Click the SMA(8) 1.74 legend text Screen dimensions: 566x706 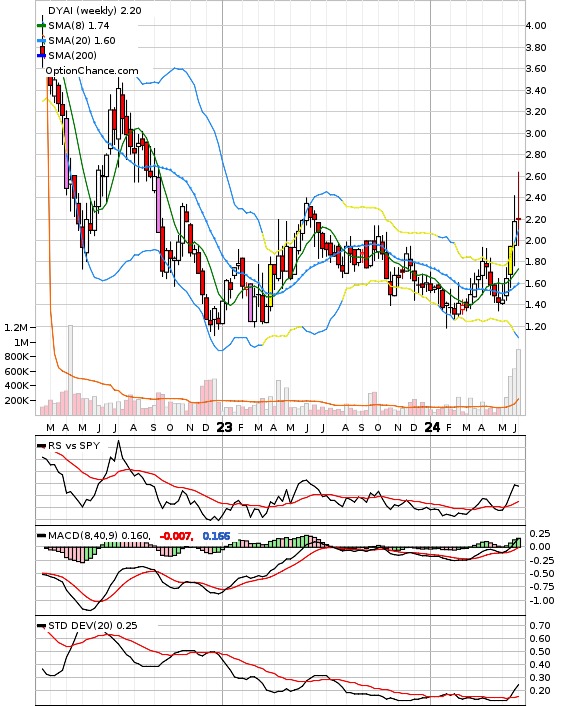[79, 26]
